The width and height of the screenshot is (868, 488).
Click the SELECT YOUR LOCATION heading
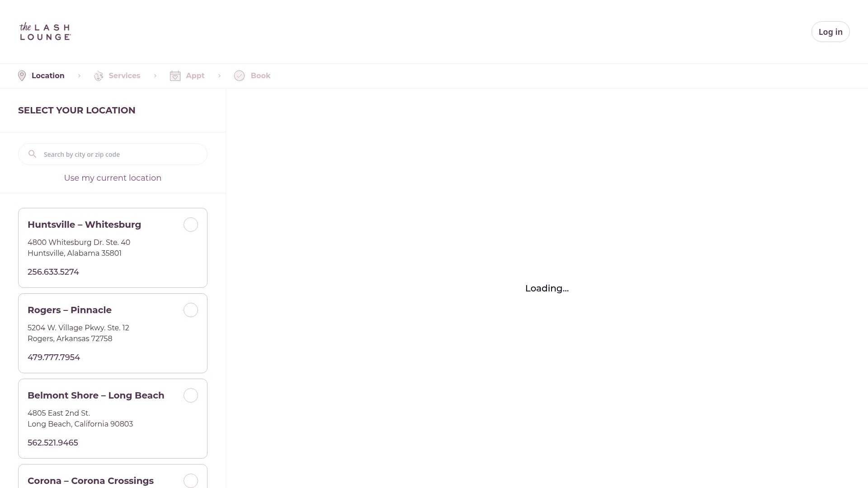(x=77, y=110)
